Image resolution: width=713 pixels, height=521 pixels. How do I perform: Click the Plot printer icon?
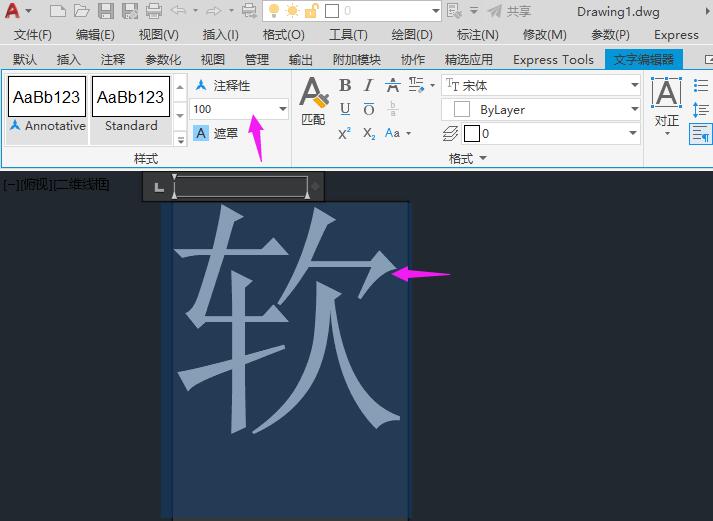tap(154, 10)
